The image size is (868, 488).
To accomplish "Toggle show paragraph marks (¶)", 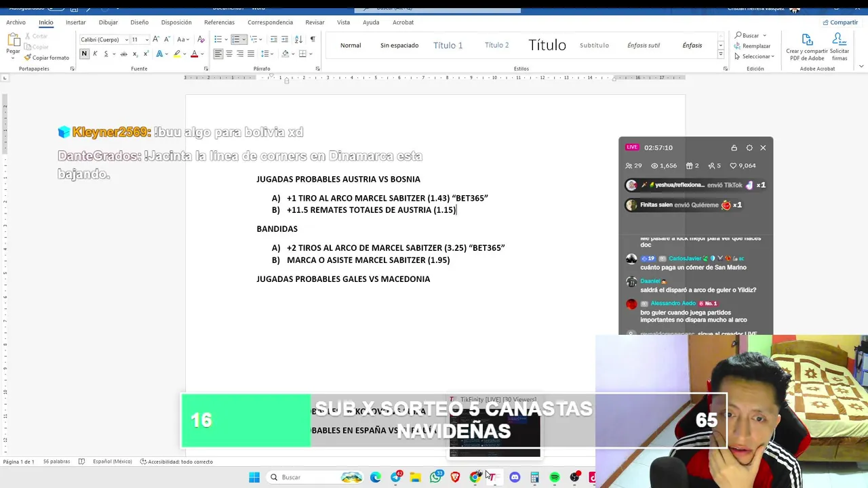I will pos(313,39).
